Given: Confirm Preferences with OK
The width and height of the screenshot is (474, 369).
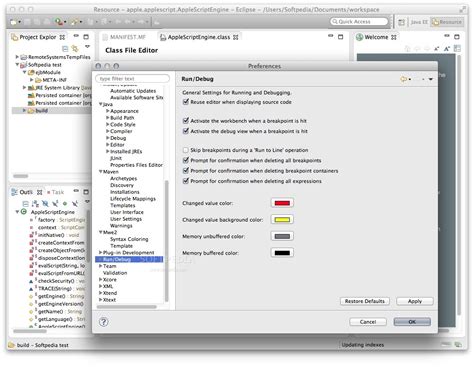Looking at the screenshot, I should [412, 322].
